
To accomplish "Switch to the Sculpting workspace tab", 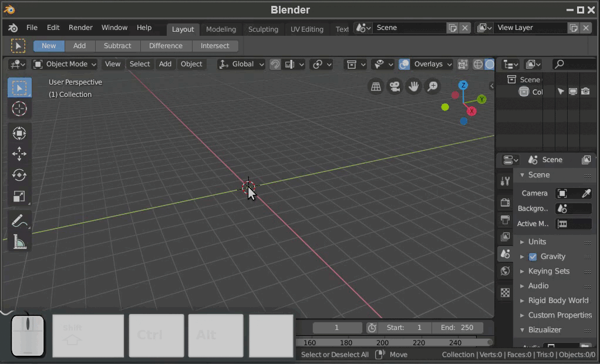I will [x=263, y=29].
